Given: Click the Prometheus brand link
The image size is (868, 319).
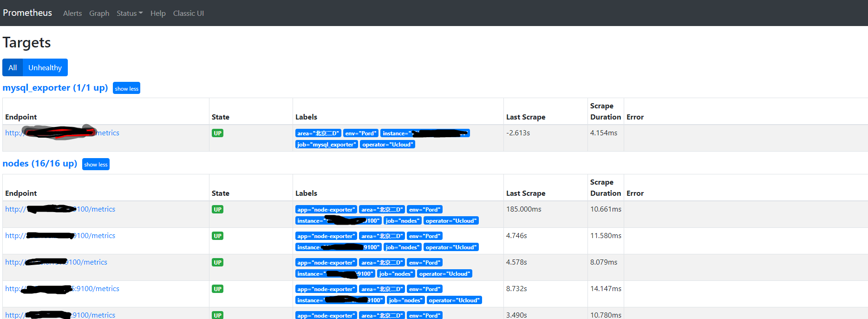Looking at the screenshot, I should click(27, 13).
